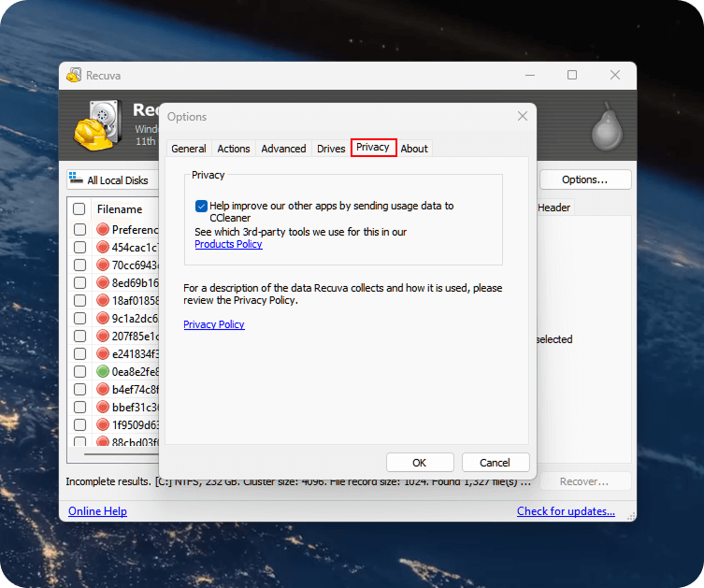Open the Privacy Policy link
Viewport: 704px width, 588px height.
(214, 324)
